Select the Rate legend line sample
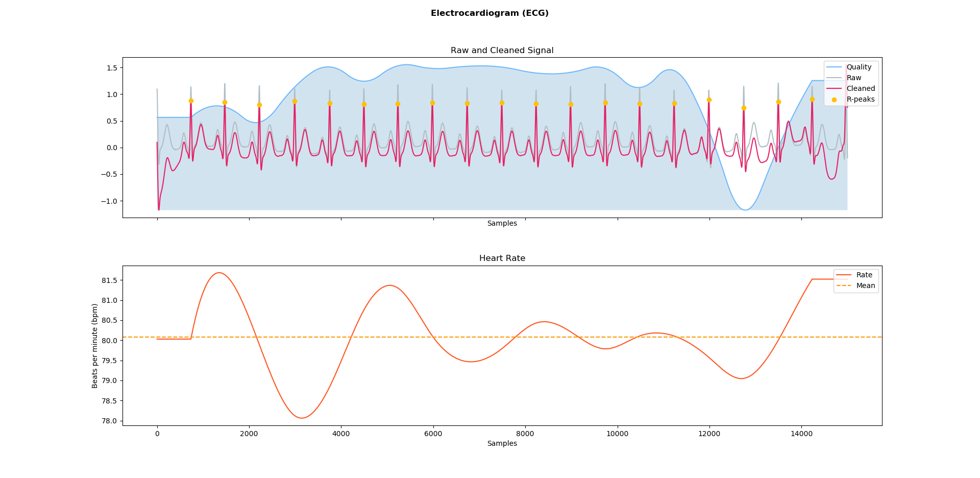Image resolution: width=980 pixels, height=478 pixels. [x=845, y=275]
